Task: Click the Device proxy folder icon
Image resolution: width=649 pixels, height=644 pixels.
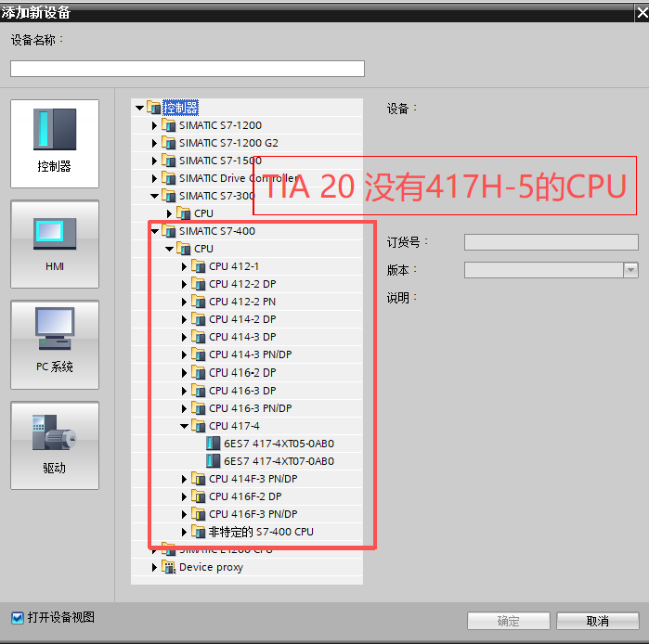Action: point(168,567)
